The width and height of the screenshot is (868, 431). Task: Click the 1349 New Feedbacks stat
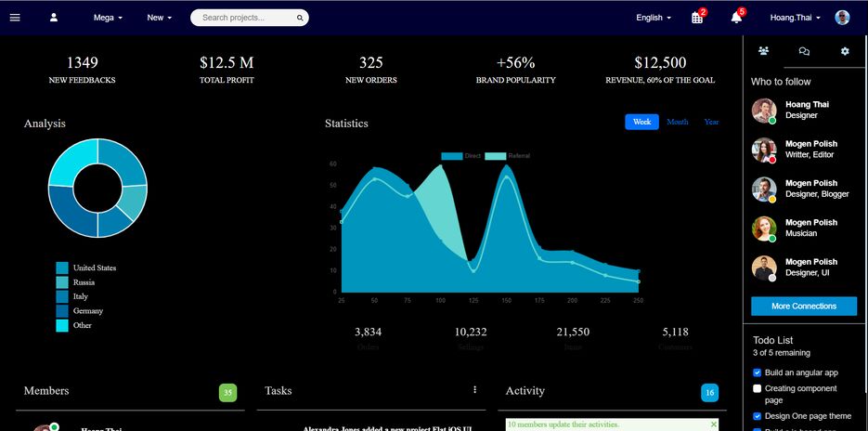(82, 70)
